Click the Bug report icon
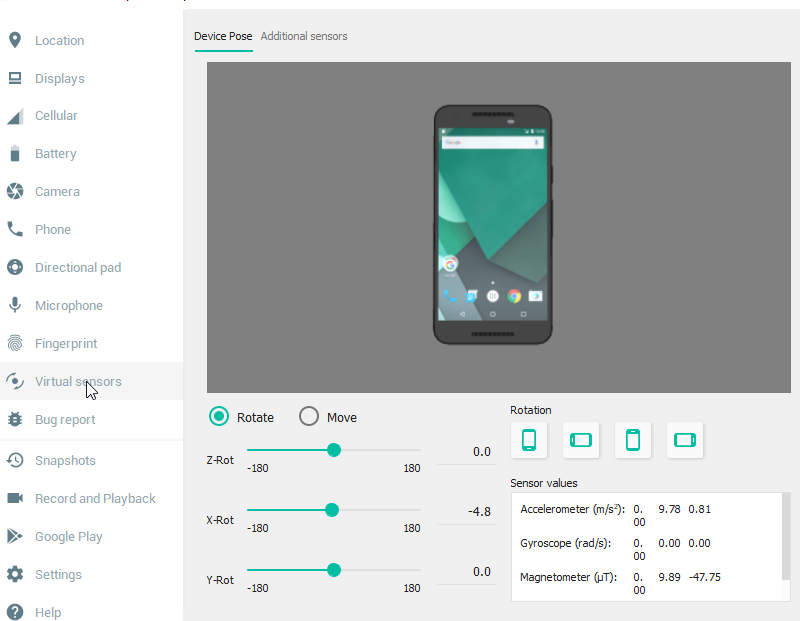The width and height of the screenshot is (800, 621). click(15, 419)
